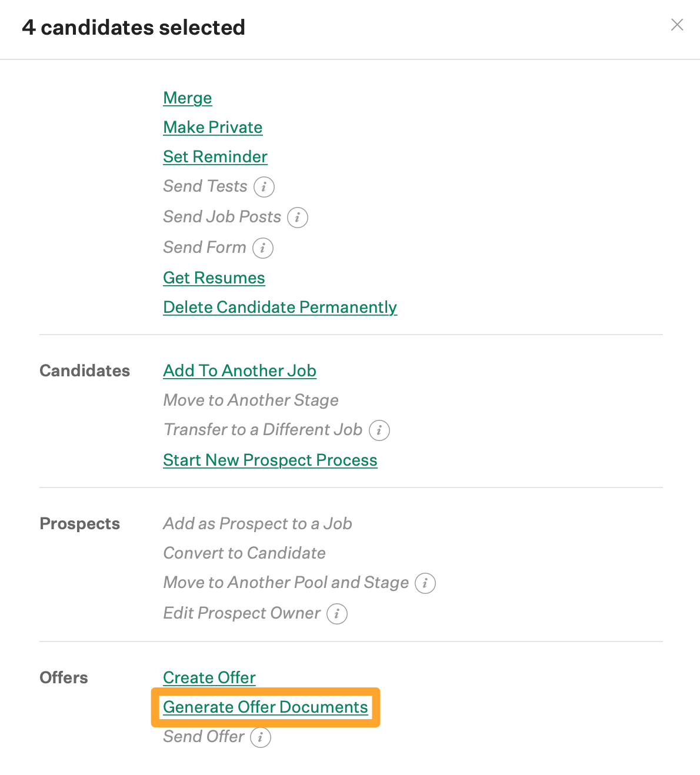The image size is (700, 775).
Task: Click Generate Offer Documents
Action: tap(265, 707)
